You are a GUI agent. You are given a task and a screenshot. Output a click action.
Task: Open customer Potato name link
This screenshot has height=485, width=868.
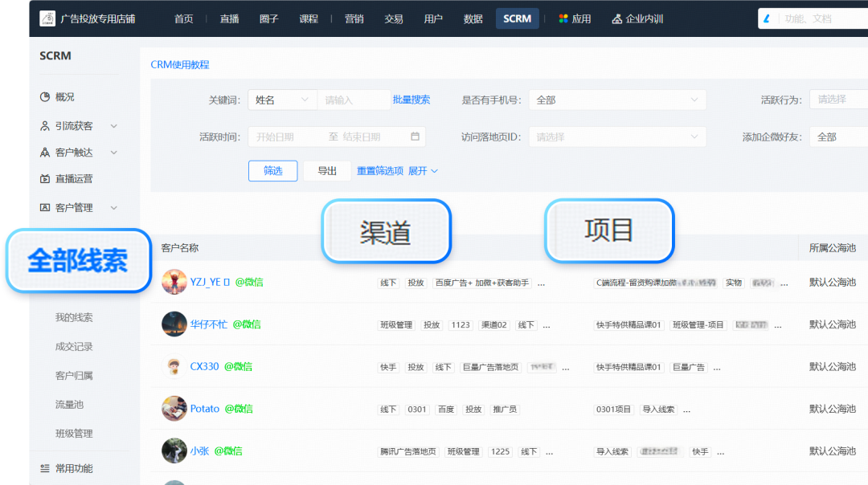coord(205,409)
